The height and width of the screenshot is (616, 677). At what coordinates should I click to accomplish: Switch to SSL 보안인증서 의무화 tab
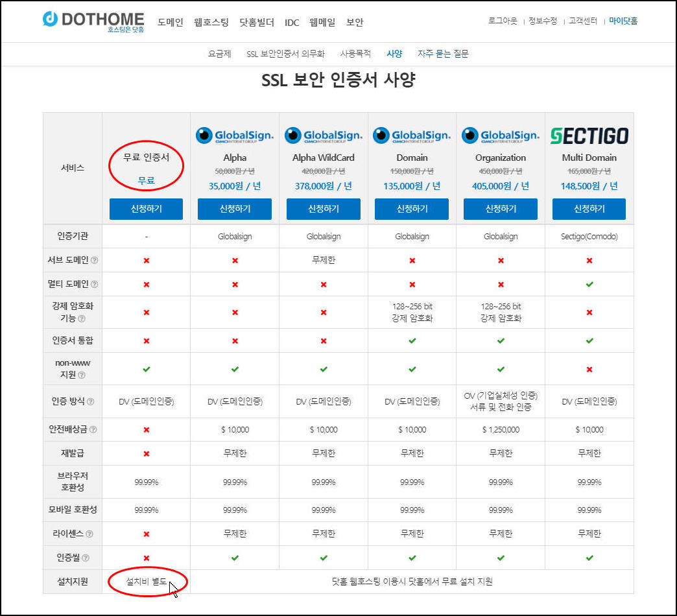tap(285, 54)
